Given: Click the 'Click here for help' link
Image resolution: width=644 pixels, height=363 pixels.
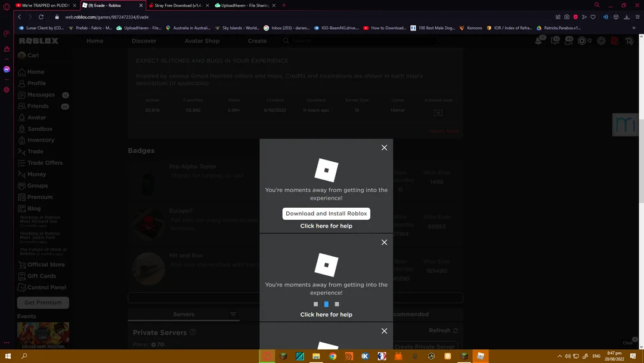Looking at the screenshot, I should pyautogui.click(x=326, y=226).
